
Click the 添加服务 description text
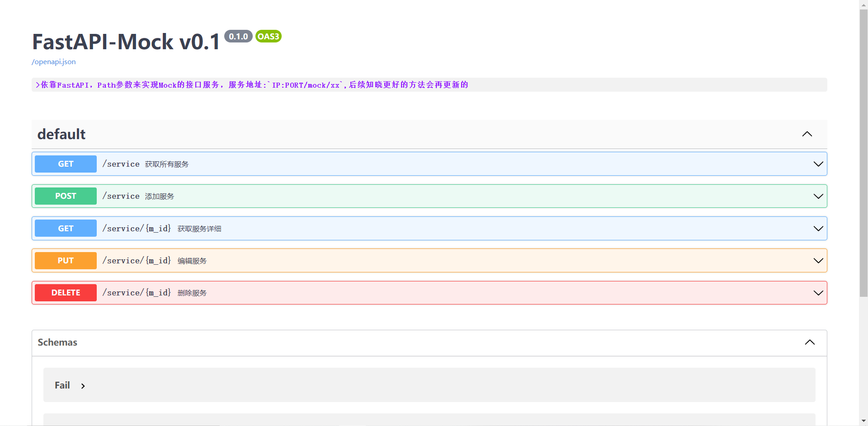tap(160, 197)
